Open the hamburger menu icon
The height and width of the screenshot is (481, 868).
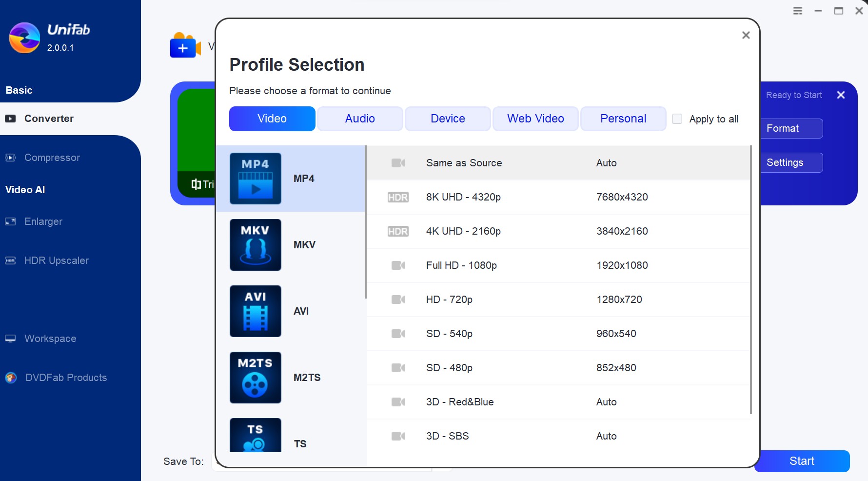pos(798,11)
